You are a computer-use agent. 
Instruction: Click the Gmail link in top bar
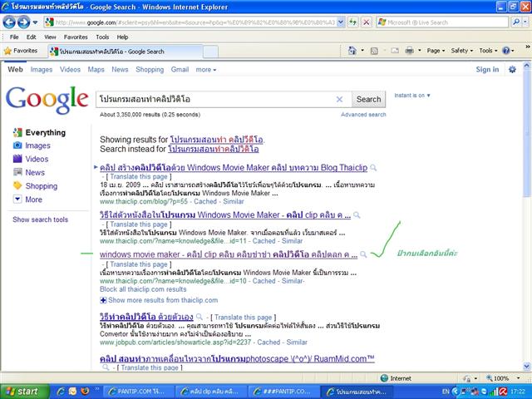click(x=180, y=70)
